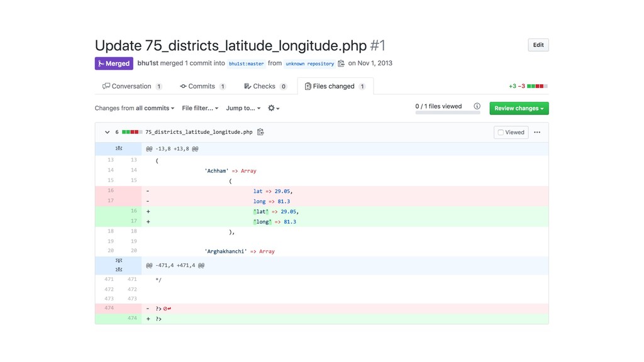Open the Checks tab
This screenshot has width=644, height=362.
[265, 86]
